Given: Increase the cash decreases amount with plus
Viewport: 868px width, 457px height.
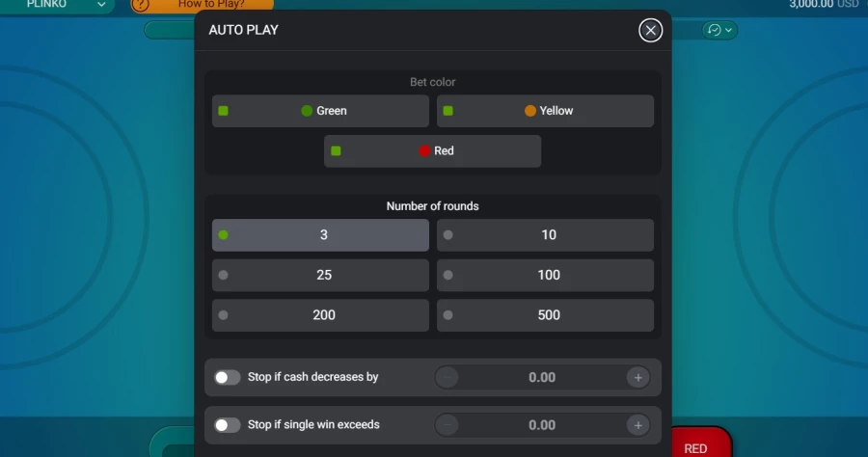Looking at the screenshot, I should [x=637, y=377].
